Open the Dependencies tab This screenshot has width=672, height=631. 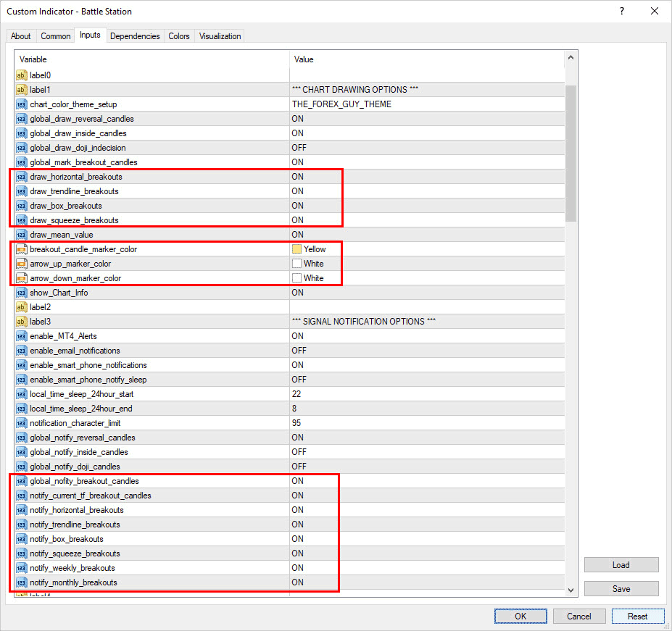135,36
